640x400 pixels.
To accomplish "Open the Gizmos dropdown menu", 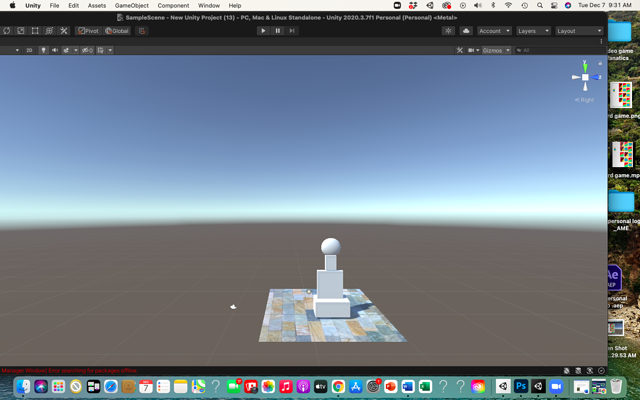I will click(494, 50).
